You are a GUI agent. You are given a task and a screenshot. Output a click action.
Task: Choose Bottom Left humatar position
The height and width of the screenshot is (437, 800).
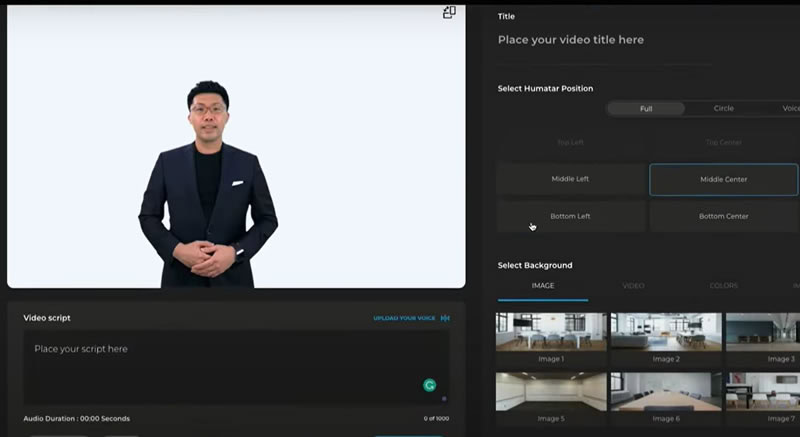click(x=570, y=216)
